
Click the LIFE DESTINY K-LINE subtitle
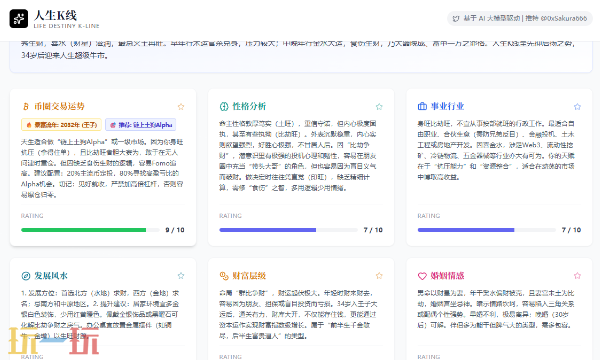pyautogui.click(x=67, y=26)
